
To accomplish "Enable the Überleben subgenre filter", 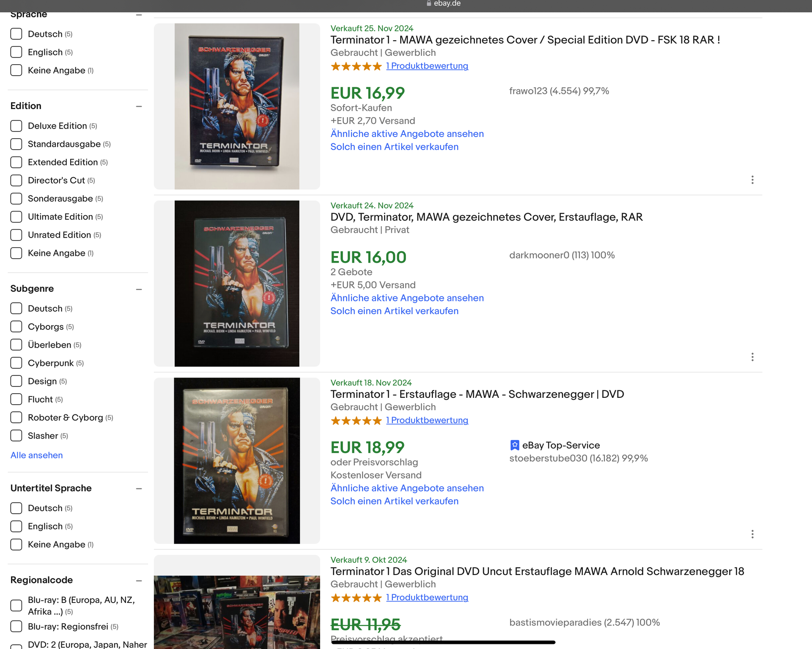I will (x=16, y=345).
